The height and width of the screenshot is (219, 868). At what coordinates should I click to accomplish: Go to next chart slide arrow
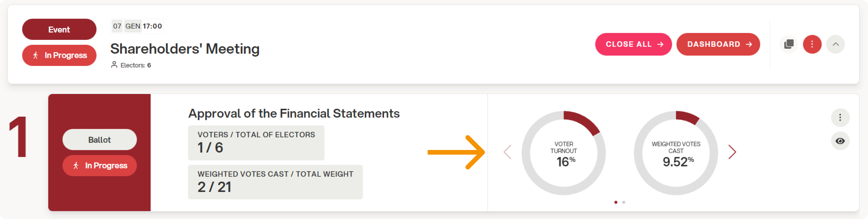[x=732, y=152]
